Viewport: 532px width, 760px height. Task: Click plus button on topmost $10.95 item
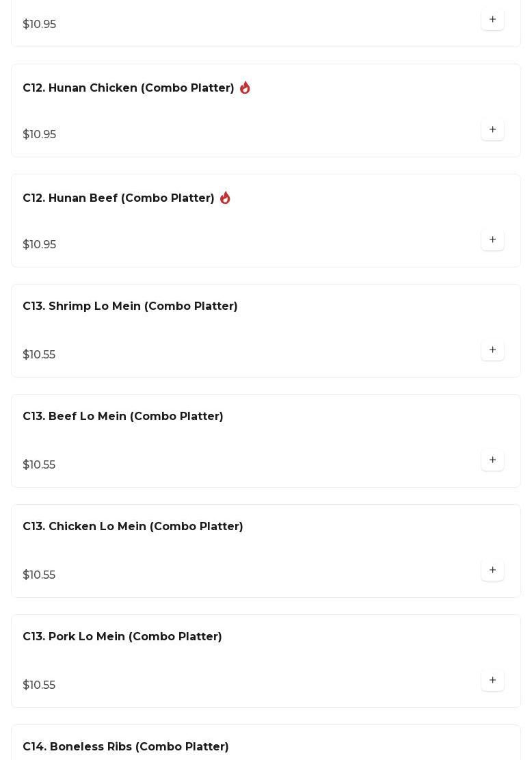492,20
